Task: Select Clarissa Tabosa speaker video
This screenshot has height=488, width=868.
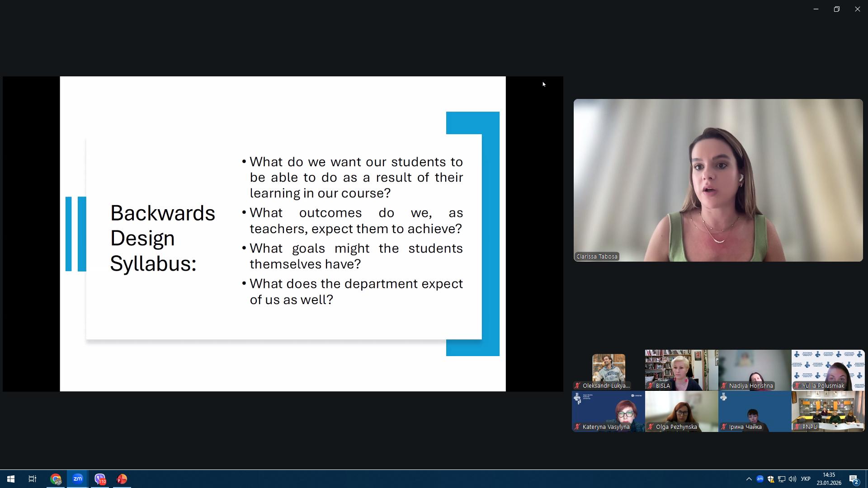Action: (x=718, y=180)
